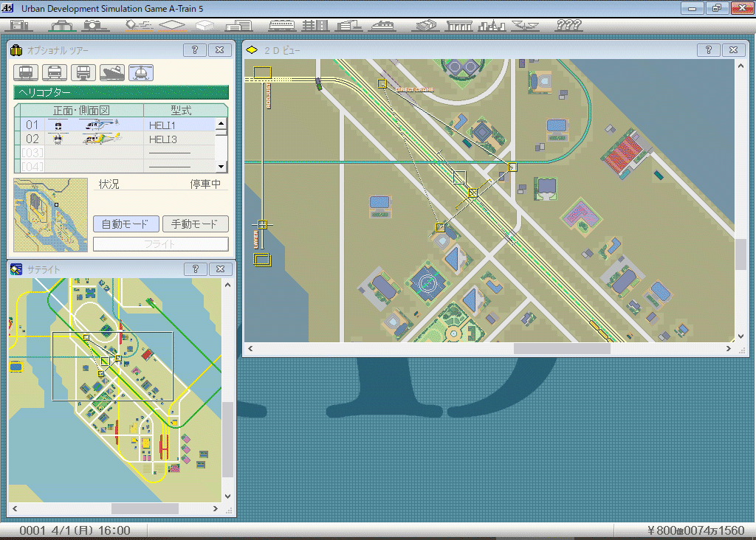Click the helipad building on the 2D map
This screenshot has width=756, height=540.
(427, 283)
